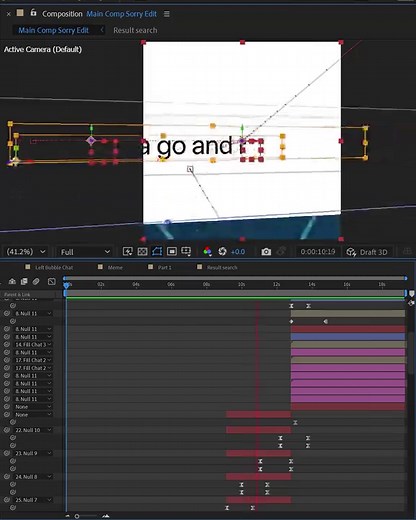The height and width of the screenshot is (520, 416).
Task: Click pick whip beside 23. Null 9
Action: pos(7,453)
